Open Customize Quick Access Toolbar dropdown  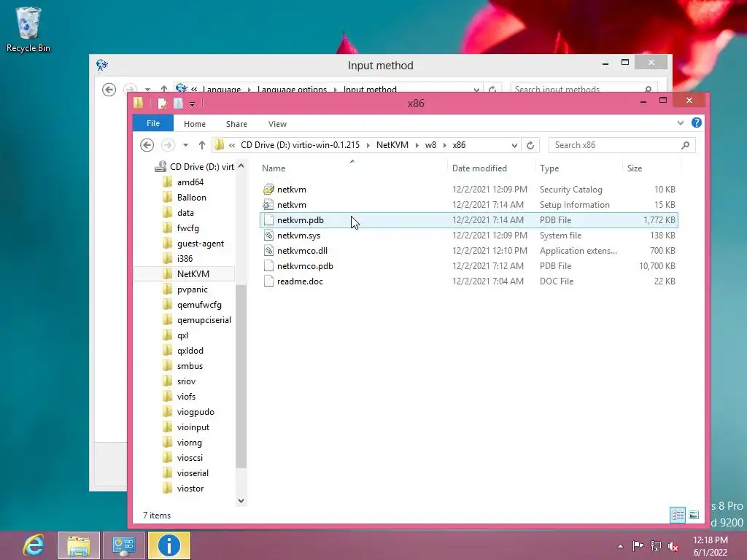coord(192,104)
